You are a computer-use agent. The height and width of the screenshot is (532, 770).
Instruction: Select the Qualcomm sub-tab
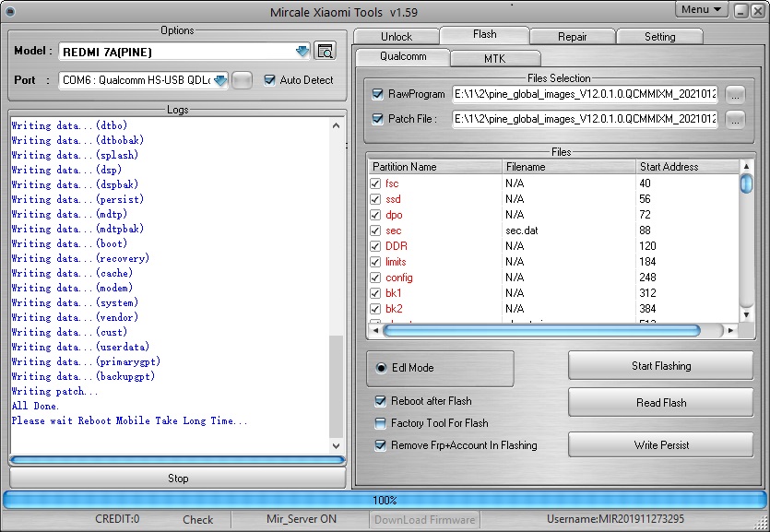[x=403, y=56]
